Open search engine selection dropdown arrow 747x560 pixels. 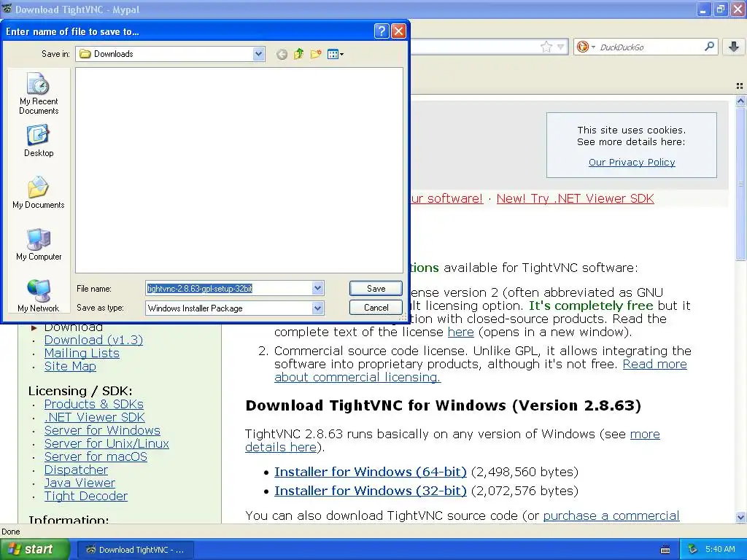[x=593, y=47]
